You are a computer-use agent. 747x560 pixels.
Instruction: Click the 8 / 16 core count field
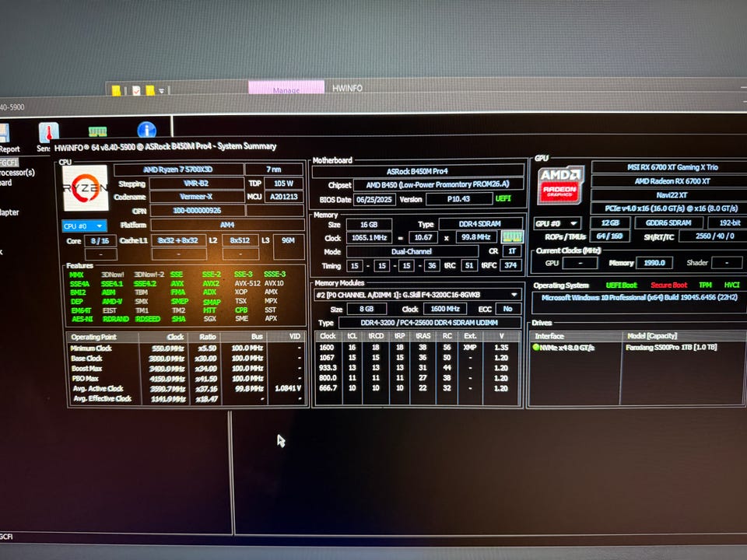[100, 241]
